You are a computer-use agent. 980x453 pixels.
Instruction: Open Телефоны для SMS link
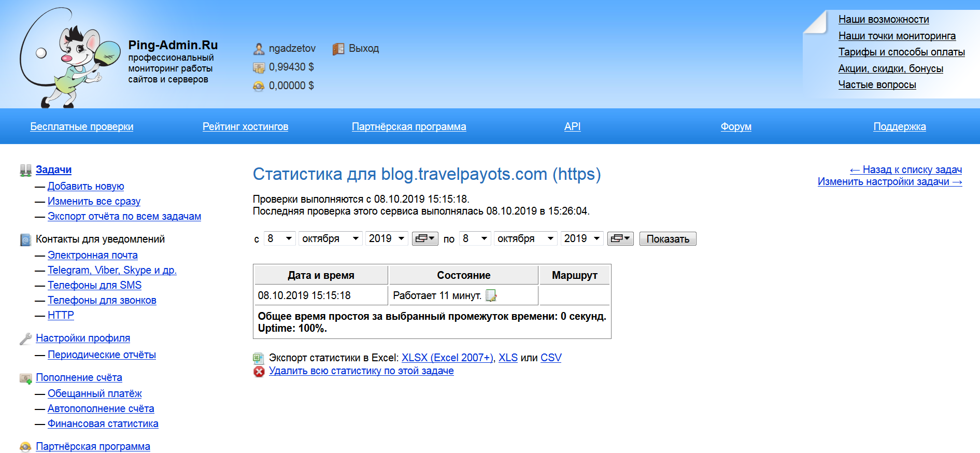point(94,285)
